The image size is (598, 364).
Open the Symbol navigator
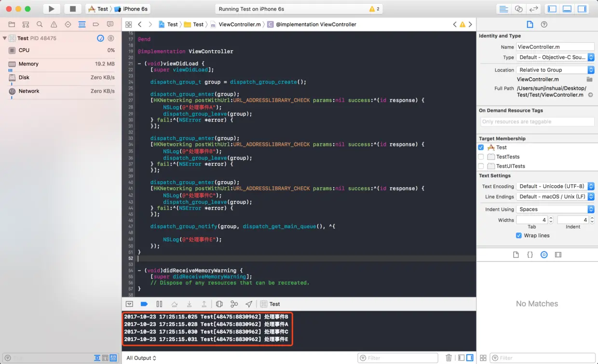pos(26,24)
